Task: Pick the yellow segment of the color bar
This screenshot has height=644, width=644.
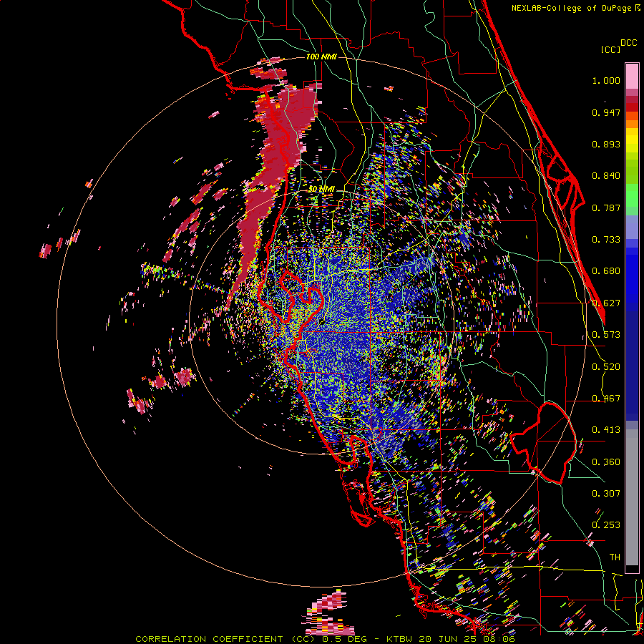Action: (x=632, y=140)
